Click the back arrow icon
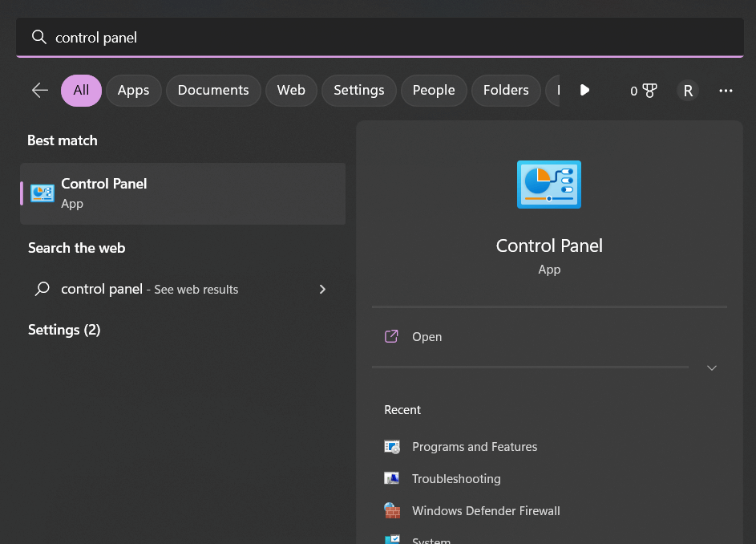 tap(40, 90)
